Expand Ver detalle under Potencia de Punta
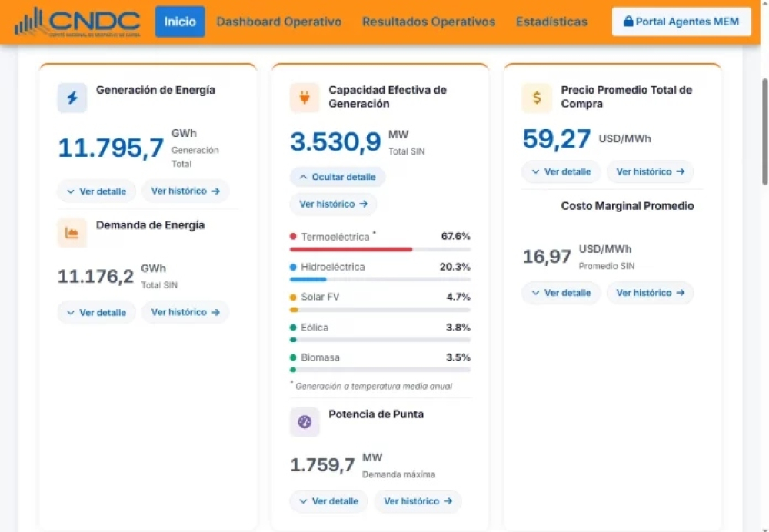 click(x=328, y=501)
